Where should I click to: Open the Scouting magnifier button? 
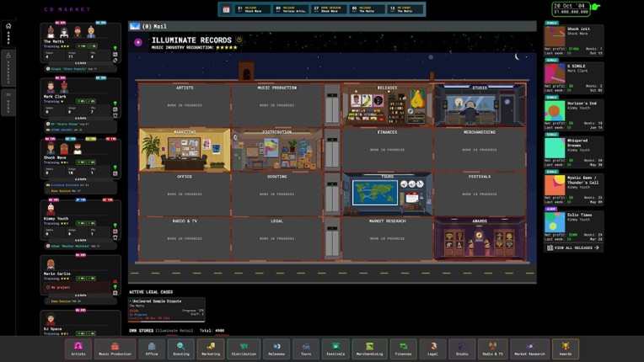181,349
